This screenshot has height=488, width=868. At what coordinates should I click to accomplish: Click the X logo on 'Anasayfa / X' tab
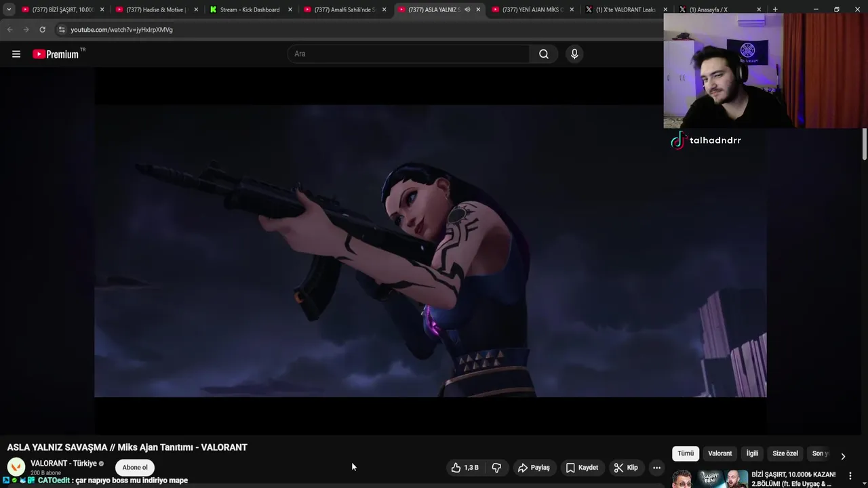click(682, 9)
